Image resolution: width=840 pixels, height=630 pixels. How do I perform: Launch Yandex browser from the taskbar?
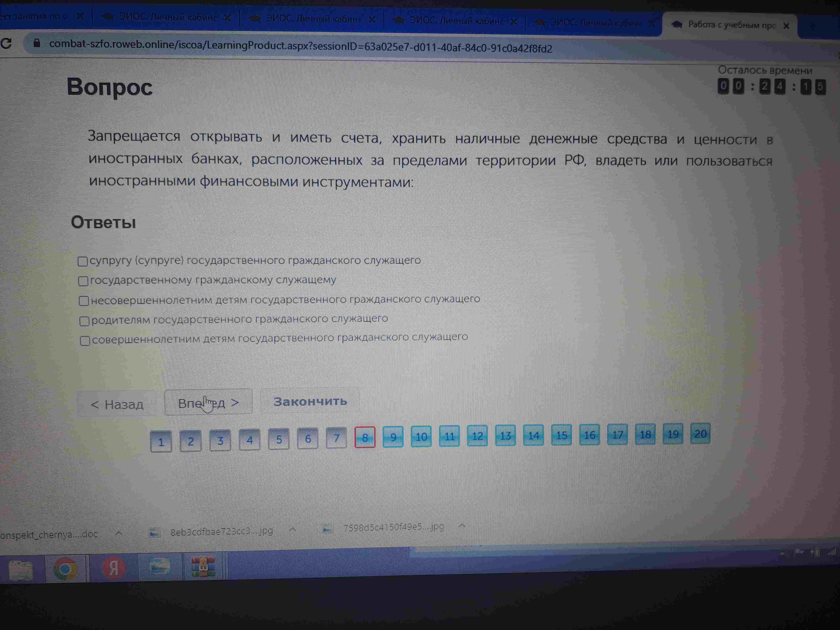click(x=114, y=568)
